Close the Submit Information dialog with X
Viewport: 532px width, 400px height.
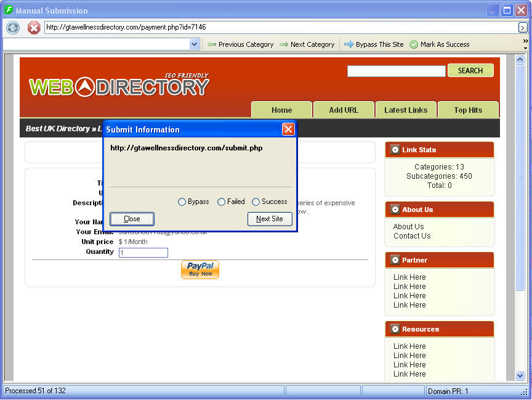click(288, 129)
